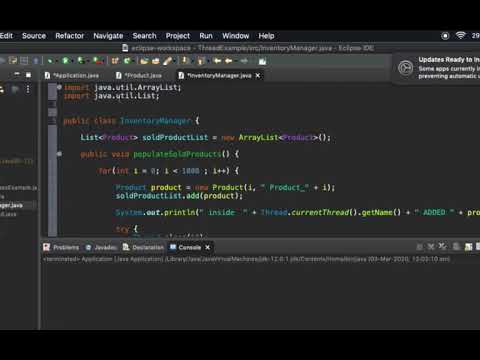The height and width of the screenshot is (360, 480).
Task: Switch to the Application.java editor tab
Action: coord(72,76)
